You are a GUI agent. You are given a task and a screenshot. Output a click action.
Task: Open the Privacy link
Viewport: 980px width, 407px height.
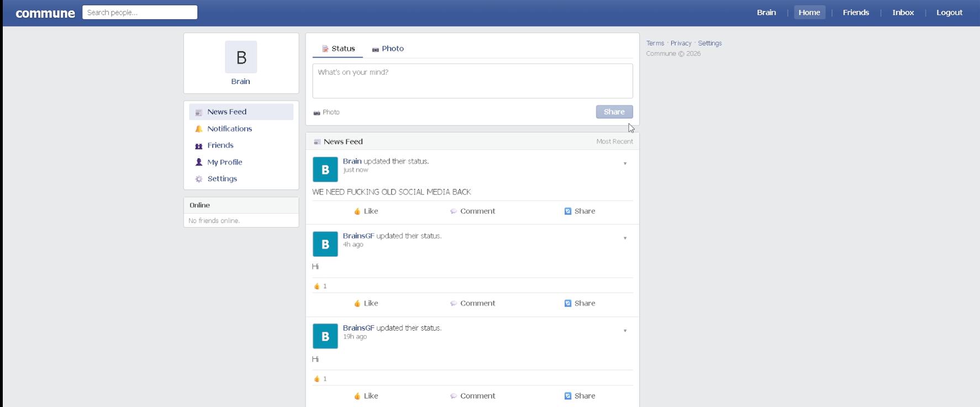681,43
